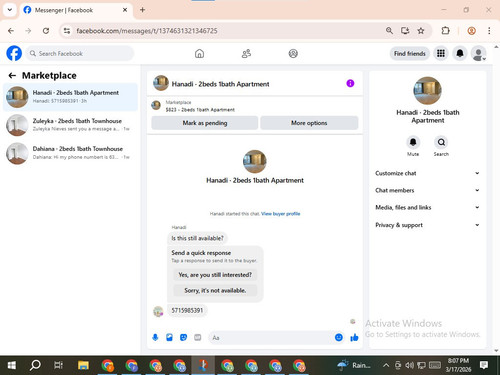Open Task View on taskbar

[59, 365]
